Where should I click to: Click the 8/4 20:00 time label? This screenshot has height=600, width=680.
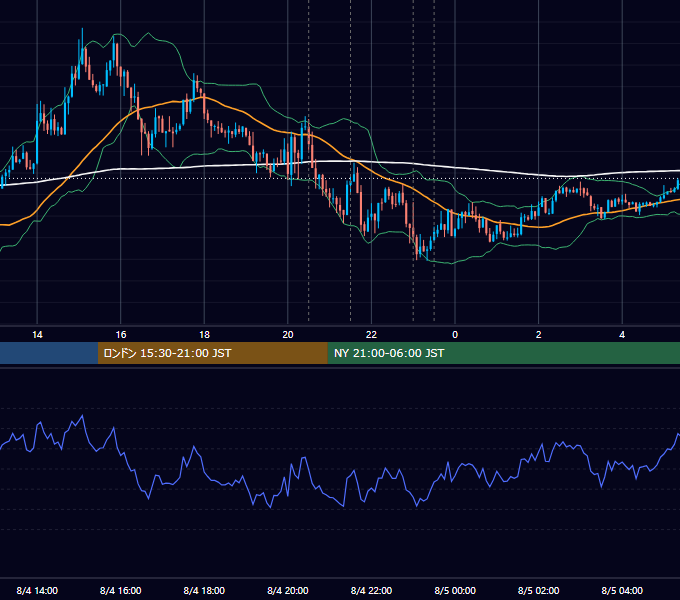pyautogui.click(x=288, y=590)
